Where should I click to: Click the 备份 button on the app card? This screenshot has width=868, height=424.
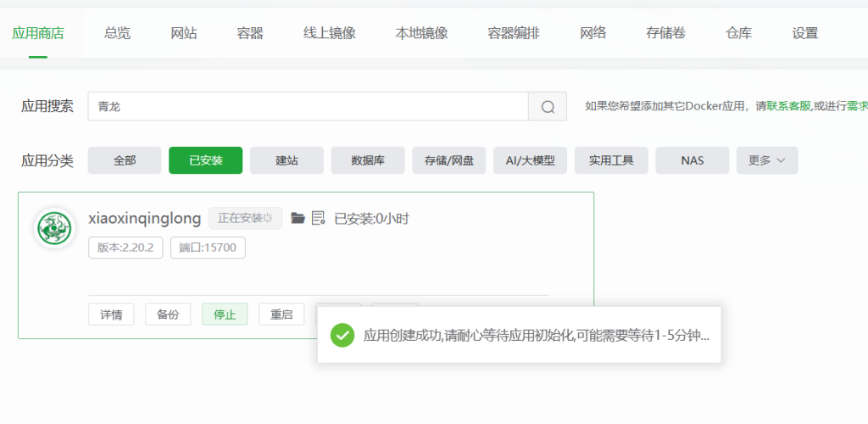click(x=168, y=314)
